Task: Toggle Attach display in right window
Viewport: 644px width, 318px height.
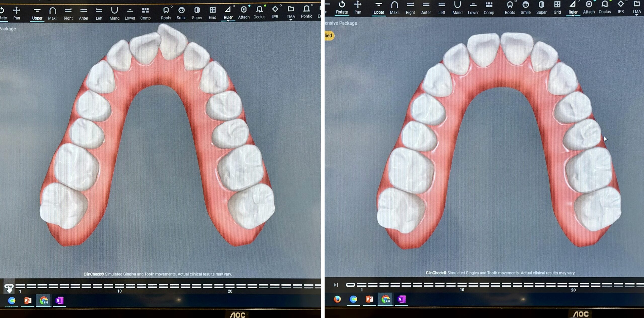Action: pos(589,7)
